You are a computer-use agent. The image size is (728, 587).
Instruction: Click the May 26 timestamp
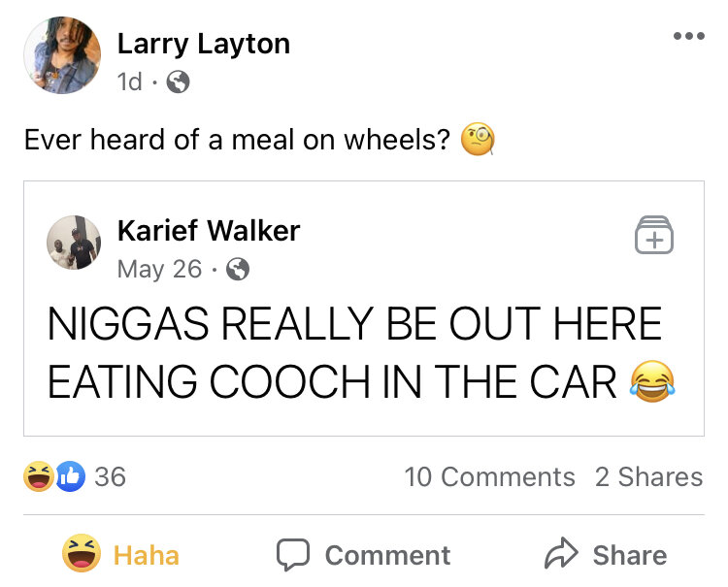click(x=159, y=269)
